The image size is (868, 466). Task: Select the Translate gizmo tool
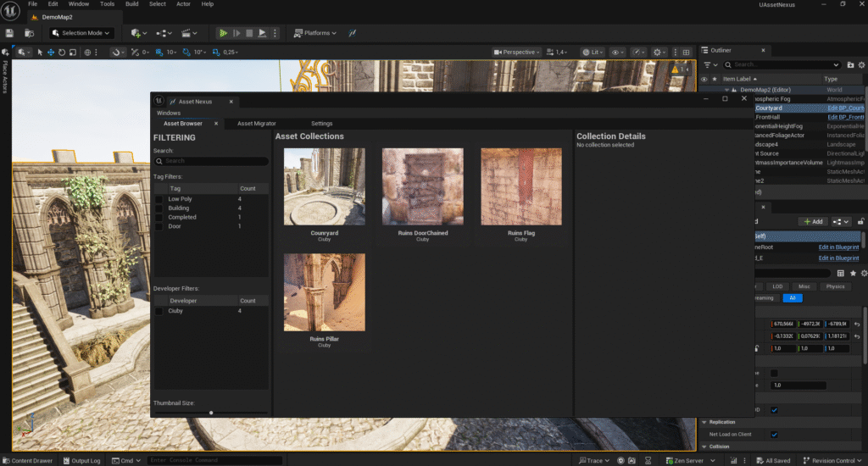coord(51,53)
